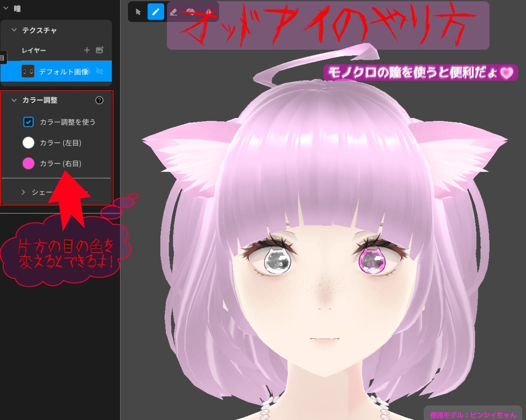This screenshot has width=526, height=420.
Task: Select the eraser tool
Action: (173, 12)
